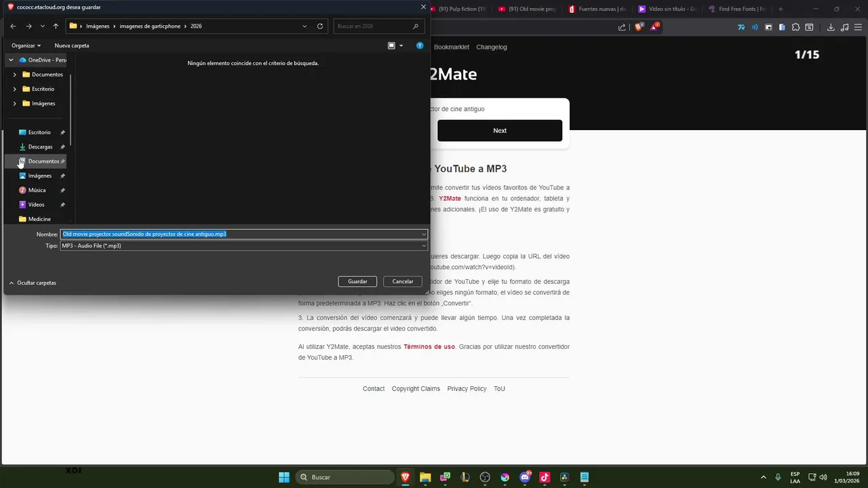The height and width of the screenshot is (488, 868).
Task: Open the Nombre filename dropdown arrow
Action: click(x=424, y=234)
